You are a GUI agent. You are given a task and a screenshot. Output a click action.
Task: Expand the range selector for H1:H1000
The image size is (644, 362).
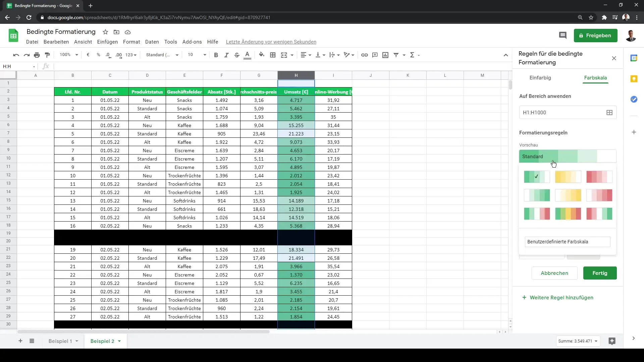(x=610, y=113)
